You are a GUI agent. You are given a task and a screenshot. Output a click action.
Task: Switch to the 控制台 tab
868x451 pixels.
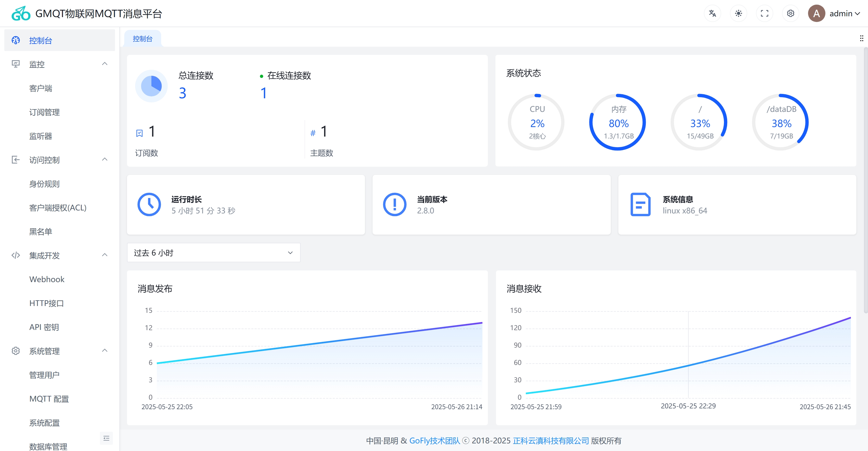[142, 39]
